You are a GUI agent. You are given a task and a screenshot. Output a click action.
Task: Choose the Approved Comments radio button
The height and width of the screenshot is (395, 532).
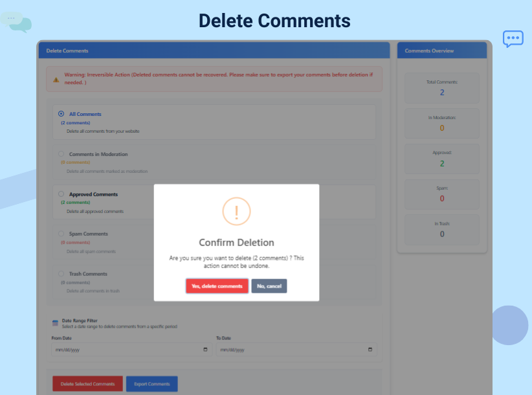[x=61, y=194]
